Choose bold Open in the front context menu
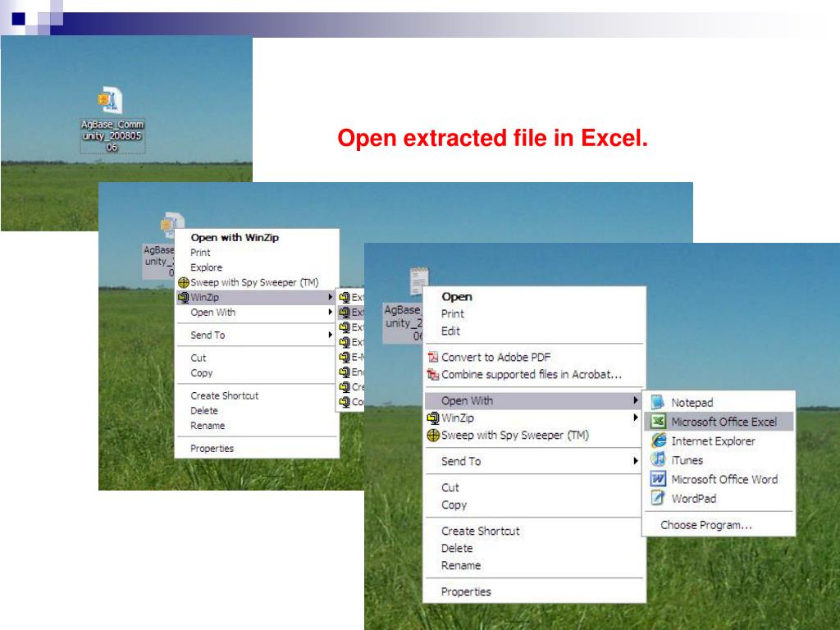Image resolution: width=840 pixels, height=630 pixels. [457, 297]
